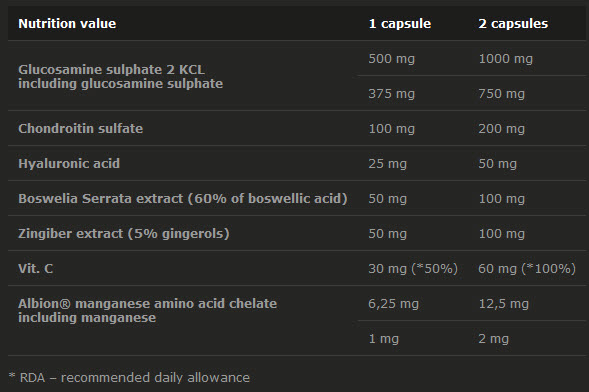Viewport: 589px width, 392px height.
Task: Click the 500 mg glucosamine value
Action: click(x=391, y=59)
